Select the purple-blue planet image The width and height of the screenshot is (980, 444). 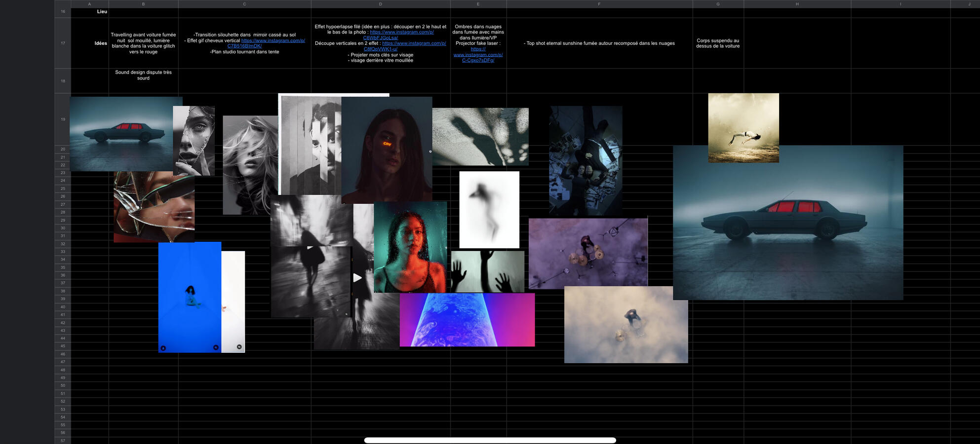pyautogui.click(x=467, y=320)
